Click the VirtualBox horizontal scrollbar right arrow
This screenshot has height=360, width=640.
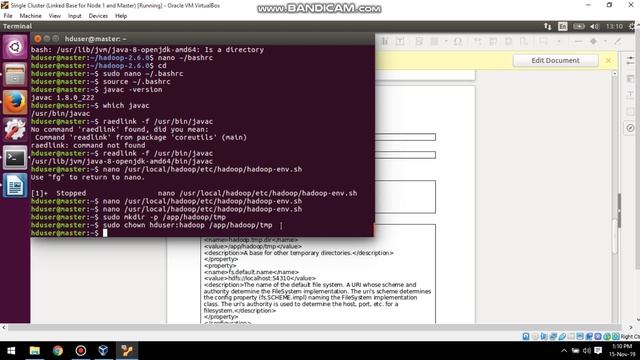click(630, 327)
